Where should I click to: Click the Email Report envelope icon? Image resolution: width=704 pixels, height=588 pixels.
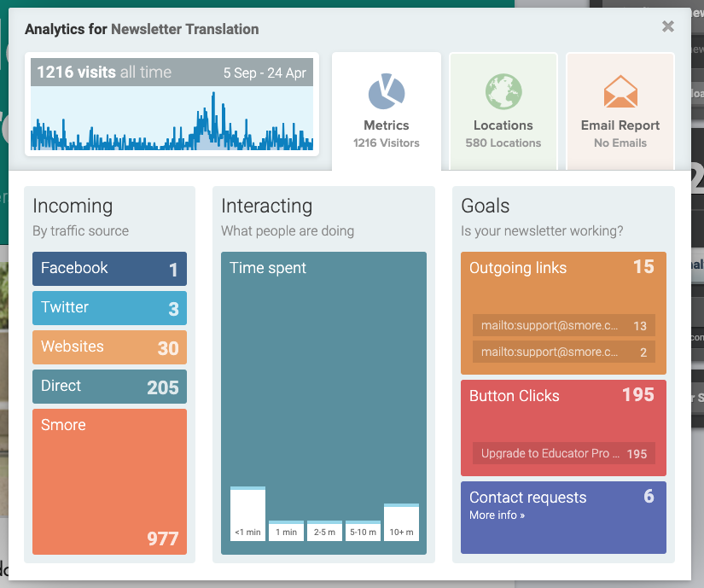pos(620,91)
